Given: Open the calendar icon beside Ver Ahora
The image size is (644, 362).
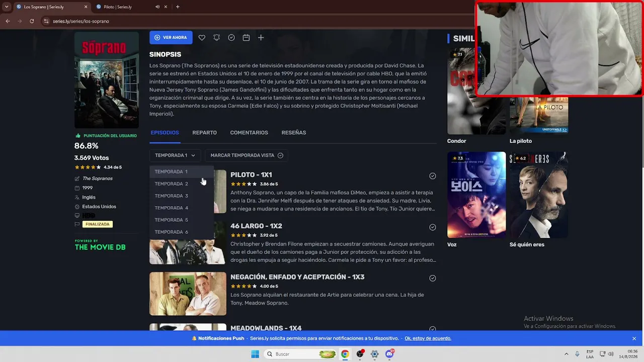Looking at the screenshot, I should point(246,38).
